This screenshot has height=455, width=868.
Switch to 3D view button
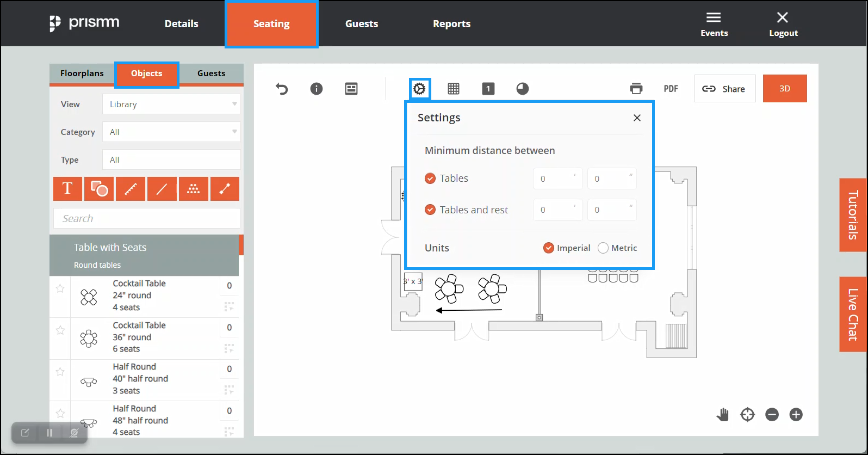[x=785, y=89]
